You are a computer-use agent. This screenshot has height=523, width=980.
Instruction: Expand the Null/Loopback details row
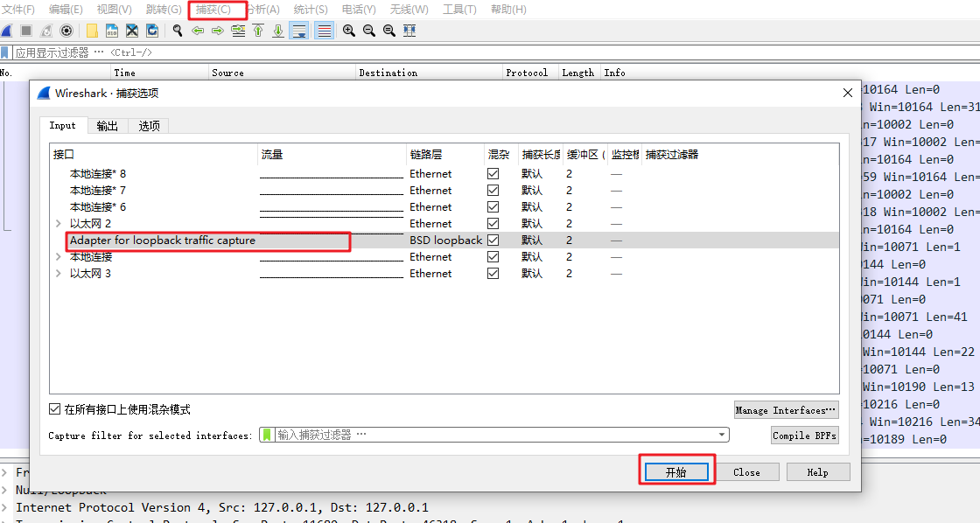coord(5,490)
